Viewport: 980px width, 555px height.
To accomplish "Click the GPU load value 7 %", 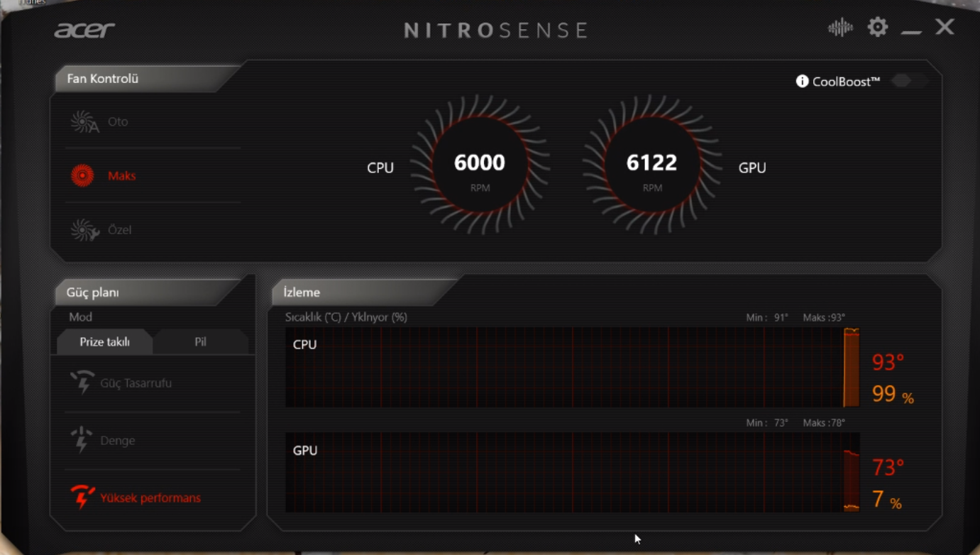I will (886, 500).
